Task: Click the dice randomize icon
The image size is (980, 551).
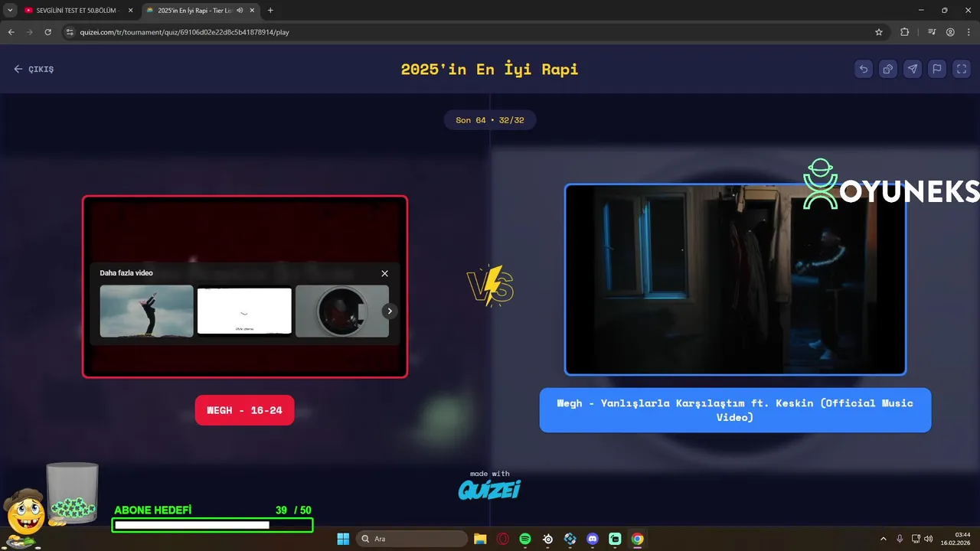Action: tap(888, 69)
